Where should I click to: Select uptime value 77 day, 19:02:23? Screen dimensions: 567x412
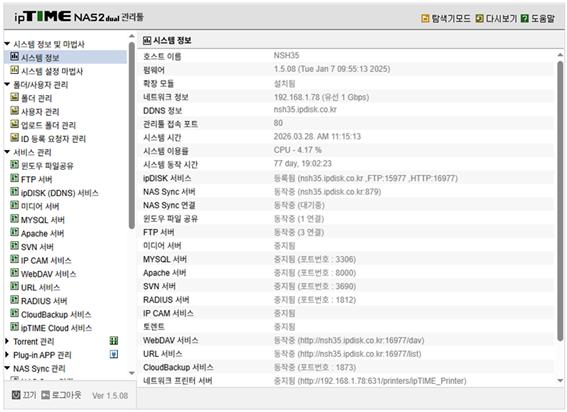303,163
